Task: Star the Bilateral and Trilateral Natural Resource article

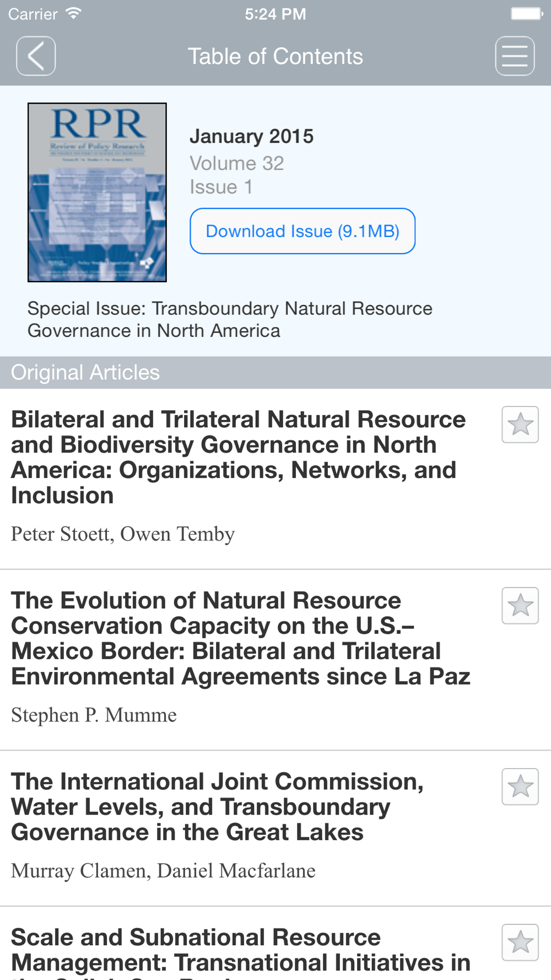Action: (520, 424)
